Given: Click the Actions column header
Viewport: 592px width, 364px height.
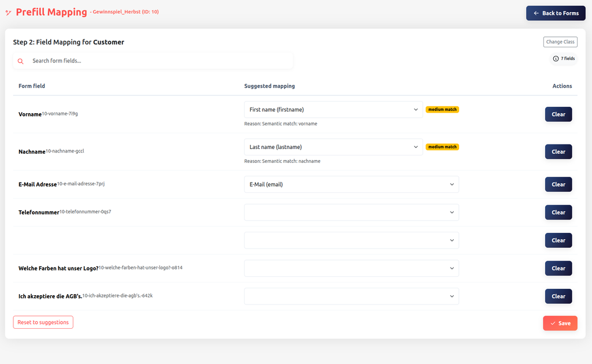Looking at the screenshot, I should [562, 86].
